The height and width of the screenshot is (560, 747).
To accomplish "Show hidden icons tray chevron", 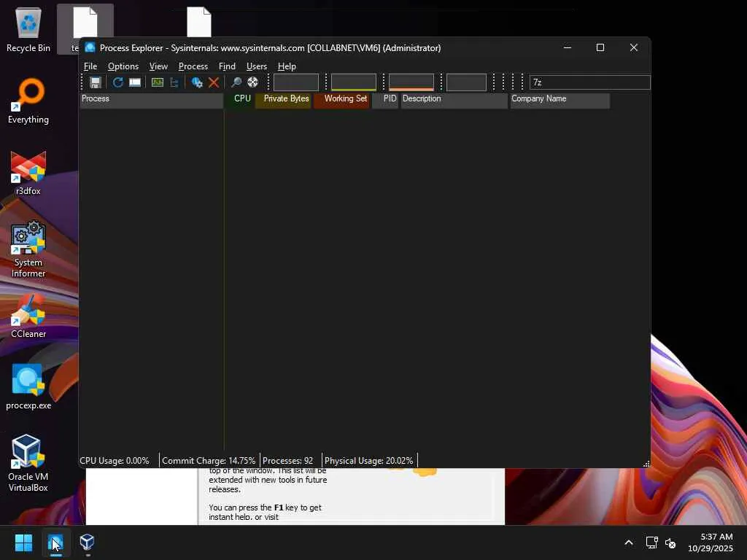I will (629, 542).
